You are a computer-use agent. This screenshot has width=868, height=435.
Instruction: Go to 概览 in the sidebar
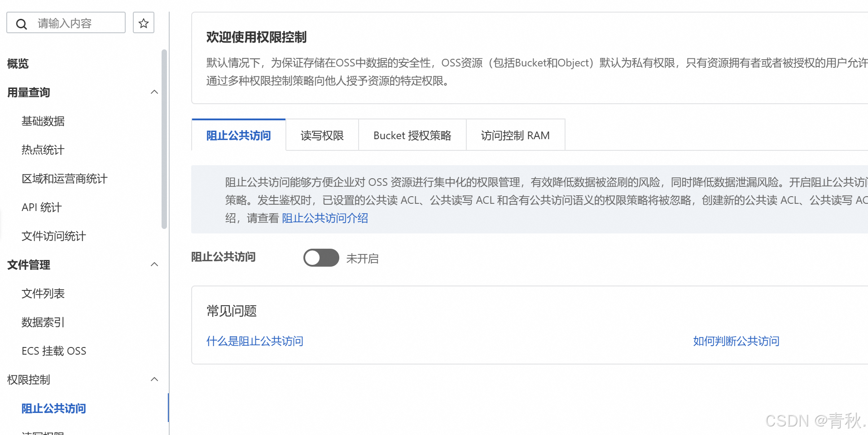click(18, 64)
